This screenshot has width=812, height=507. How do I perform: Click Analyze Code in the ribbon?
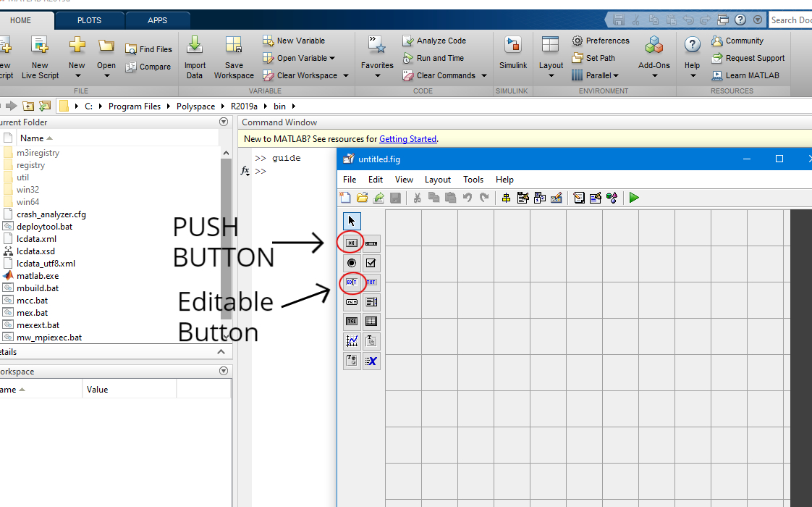(434, 41)
